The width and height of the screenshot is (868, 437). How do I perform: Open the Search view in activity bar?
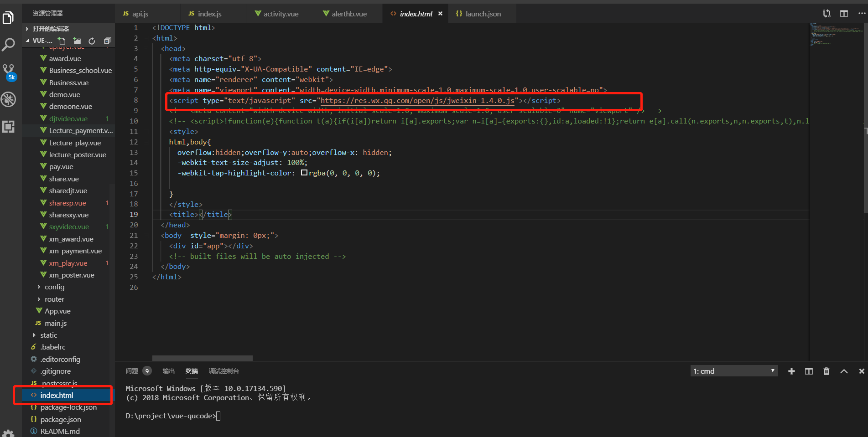pos(8,45)
